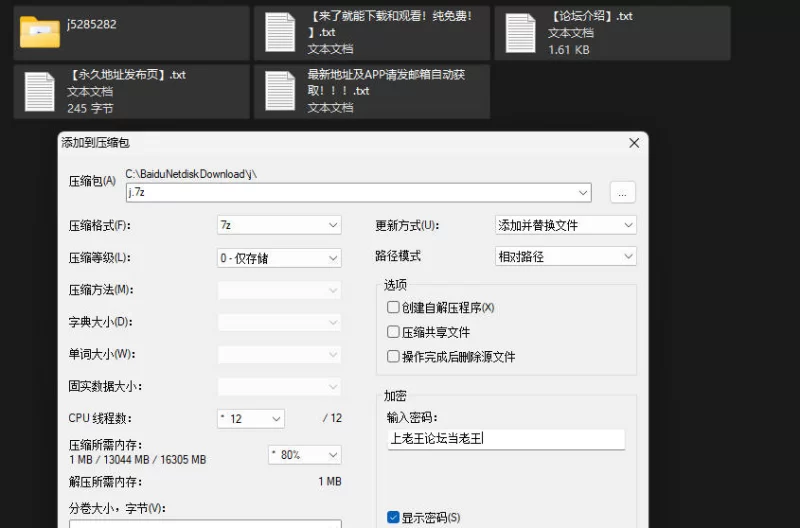Click the path text C:\BaiduNetdiskDownload\j\
The width and height of the screenshot is (800, 528).
(191, 174)
